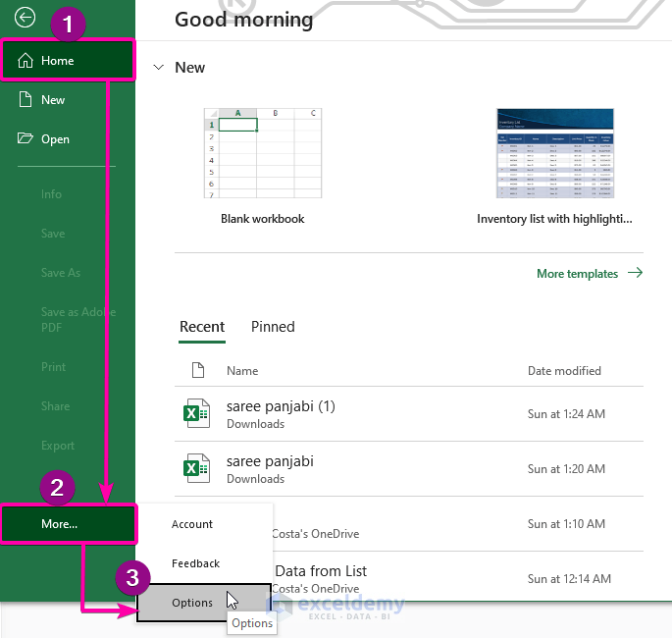Sort by the Date modified column header
The image size is (672, 638).
click(x=564, y=371)
